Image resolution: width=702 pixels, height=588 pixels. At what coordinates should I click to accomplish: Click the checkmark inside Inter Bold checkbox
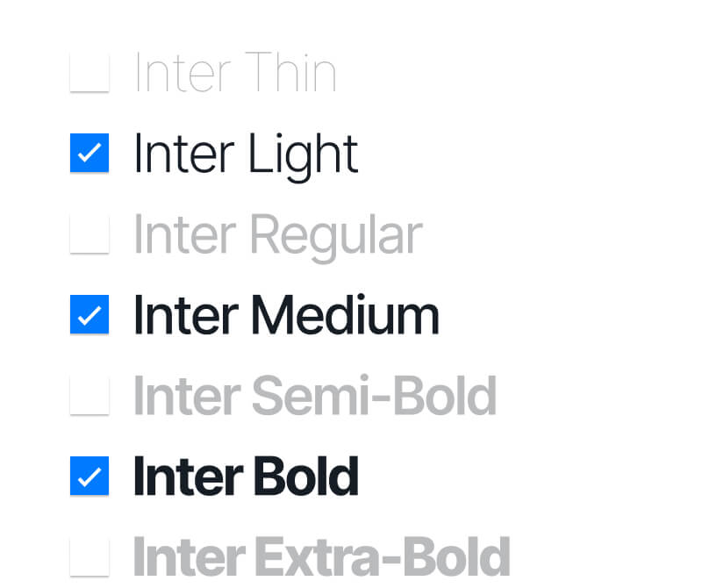89,477
